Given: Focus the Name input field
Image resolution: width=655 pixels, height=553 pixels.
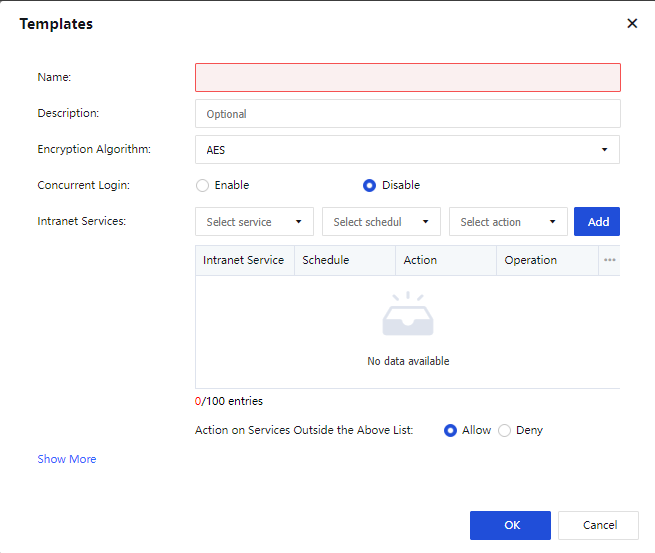Looking at the screenshot, I should coord(407,78).
